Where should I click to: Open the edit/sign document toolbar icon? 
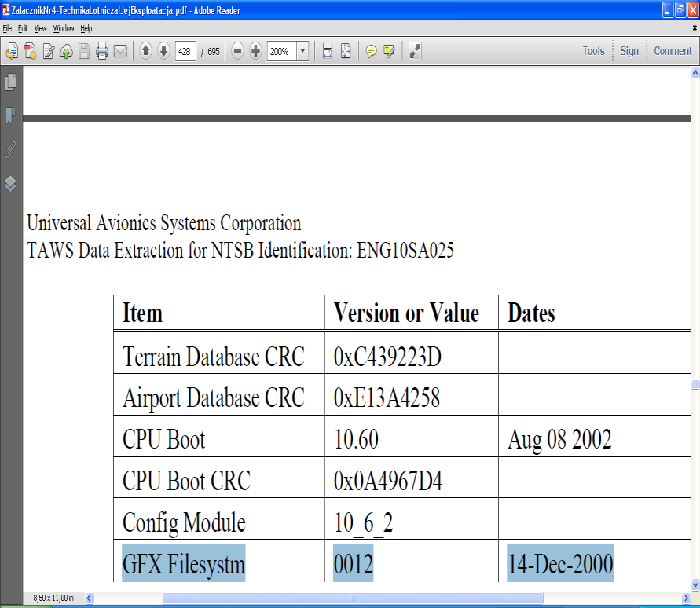[x=48, y=51]
